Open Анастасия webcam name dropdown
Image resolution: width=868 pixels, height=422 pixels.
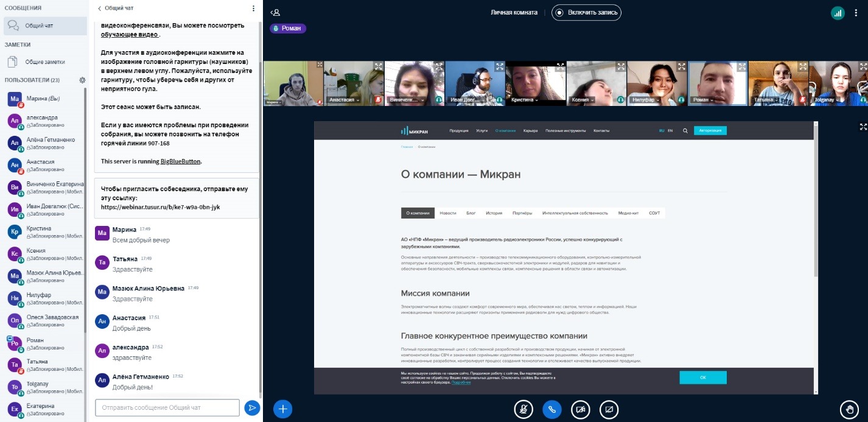click(x=344, y=99)
